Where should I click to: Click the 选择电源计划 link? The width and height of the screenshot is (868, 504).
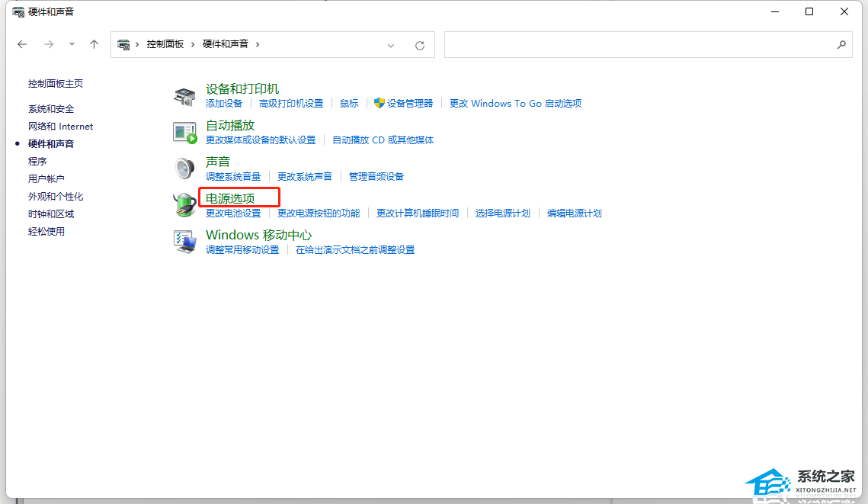503,213
